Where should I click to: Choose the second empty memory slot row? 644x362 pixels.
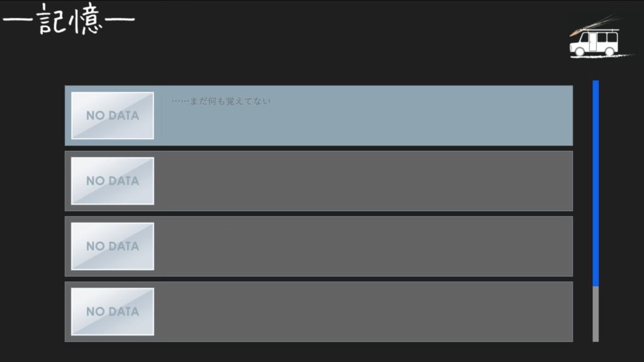[x=365, y=181]
